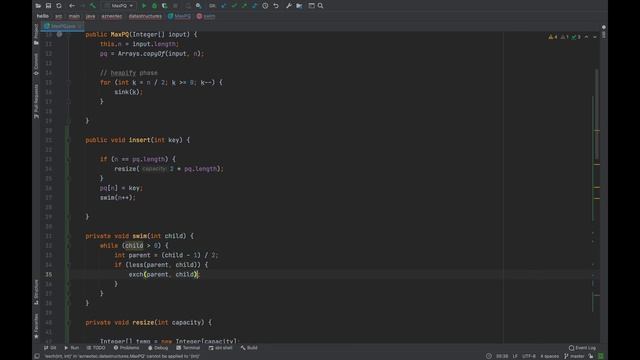Click the cursor position line:column indicator

click(502, 356)
